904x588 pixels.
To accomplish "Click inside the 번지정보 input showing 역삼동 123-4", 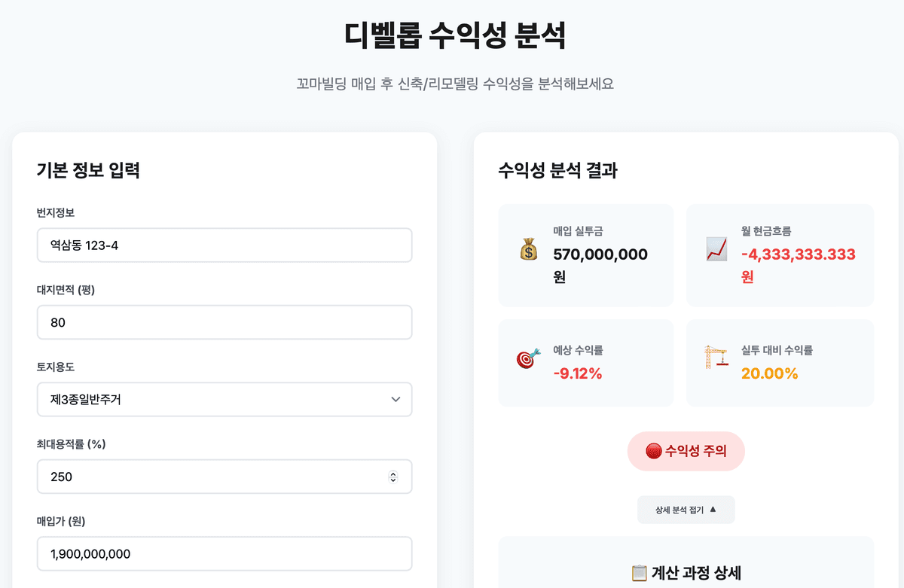I will [224, 245].
